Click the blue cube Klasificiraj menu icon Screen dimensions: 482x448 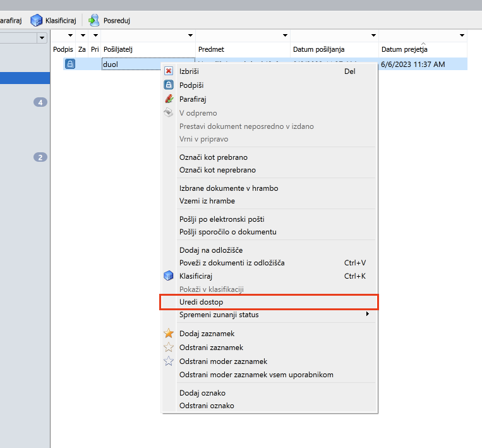pos(169,276)
